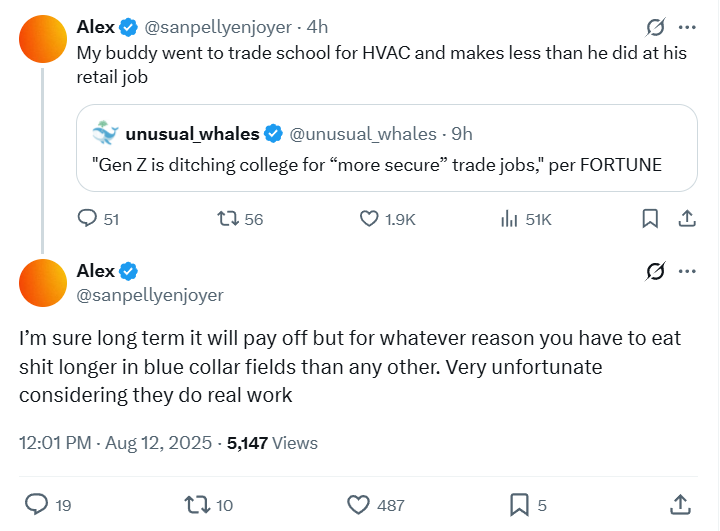Image resolution: width=720 pixels, height=531 pixels.
Task: View analytics showing 51K views
Action: pos(508,219)
